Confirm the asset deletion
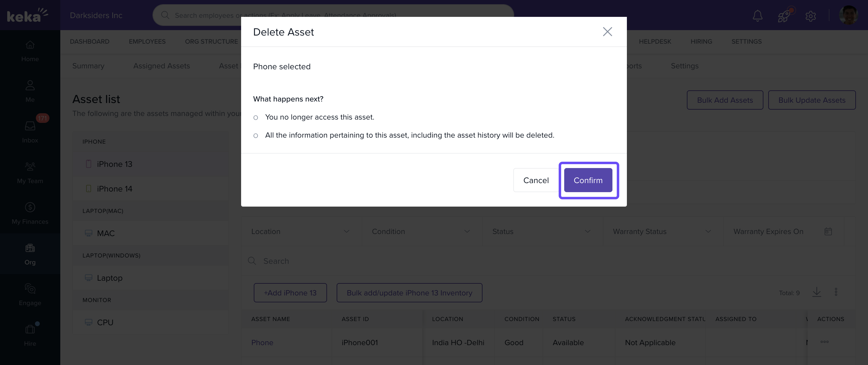 tap(588, 180)
